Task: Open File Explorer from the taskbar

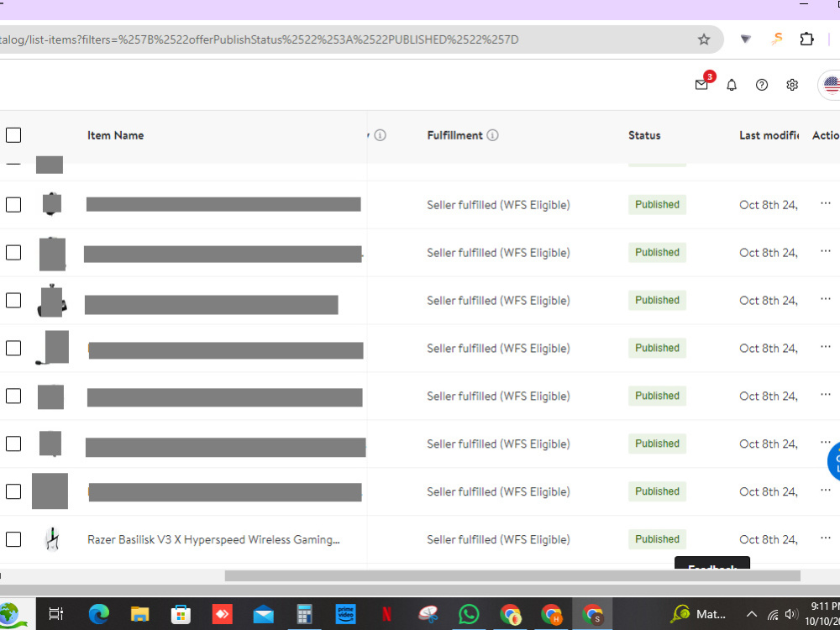Action: click(139, 614)
